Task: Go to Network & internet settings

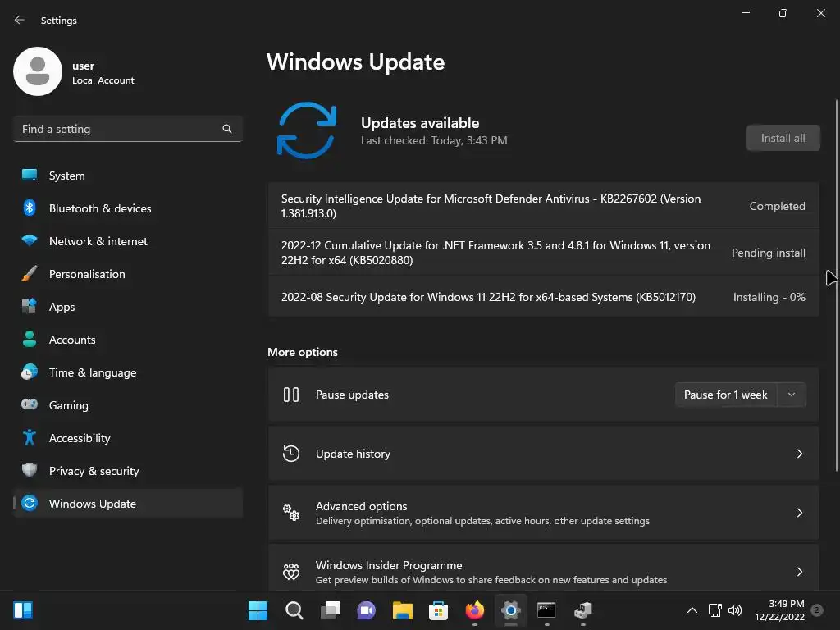Action: point(127,241)
